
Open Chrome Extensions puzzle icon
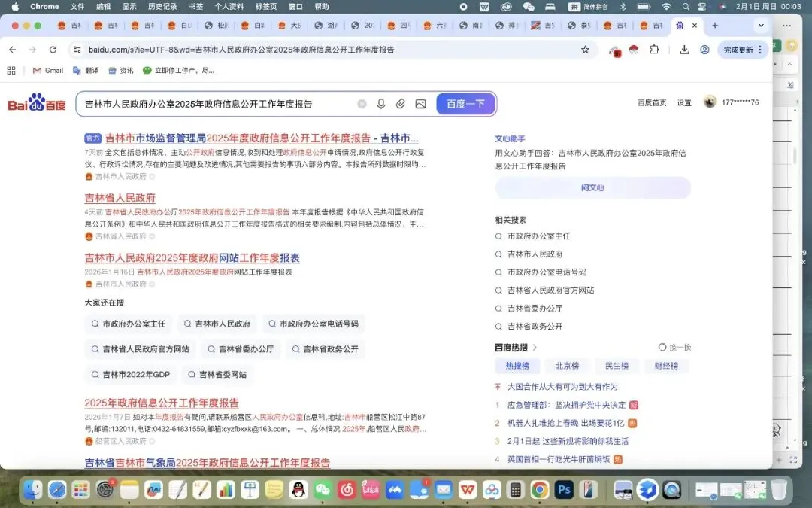[655, 50]
